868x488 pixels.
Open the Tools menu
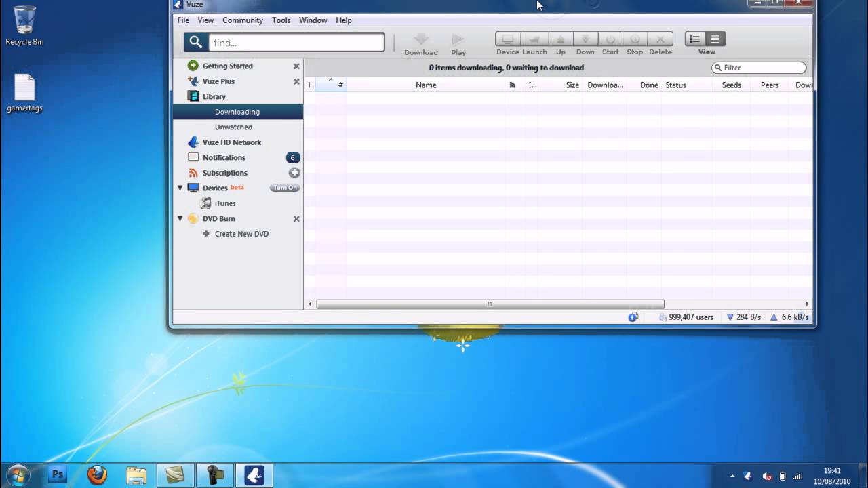click(281, 20)
